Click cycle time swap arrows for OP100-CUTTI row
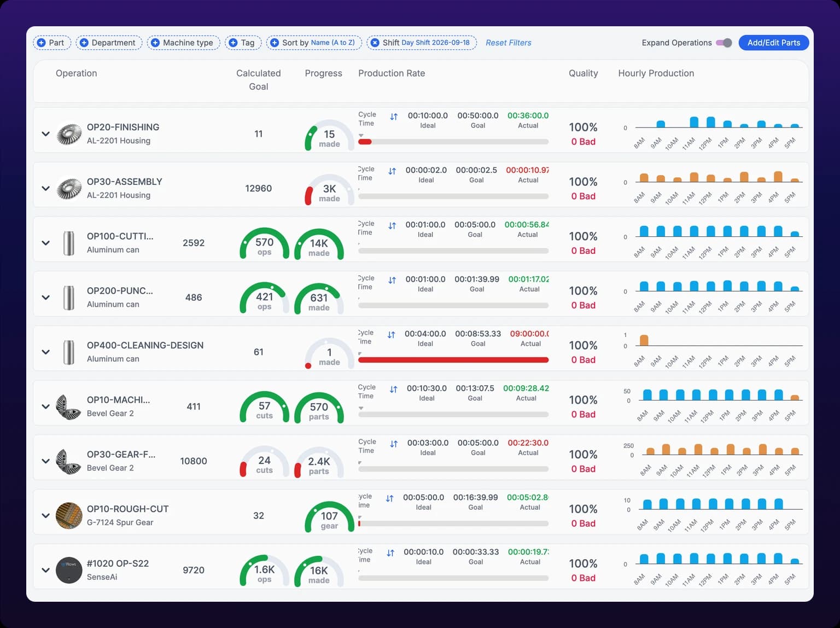The image size is (840, 628). [x=392, y=225]
